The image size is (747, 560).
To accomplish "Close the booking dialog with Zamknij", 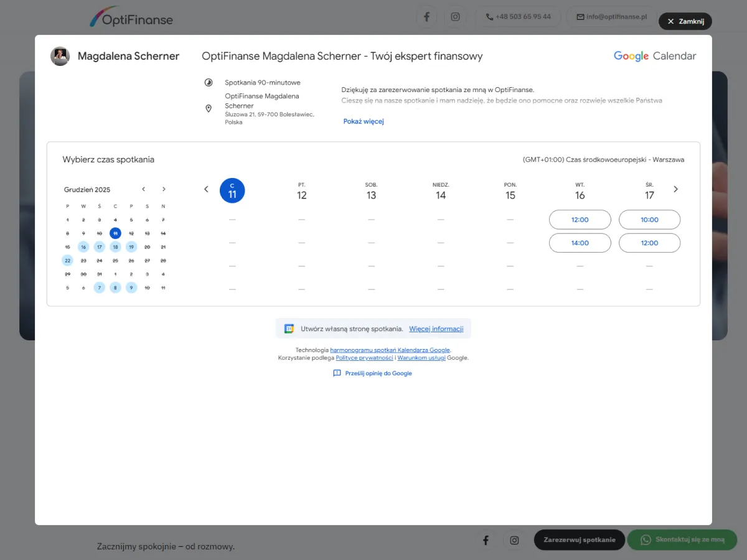I will click(x=685, y=21).
